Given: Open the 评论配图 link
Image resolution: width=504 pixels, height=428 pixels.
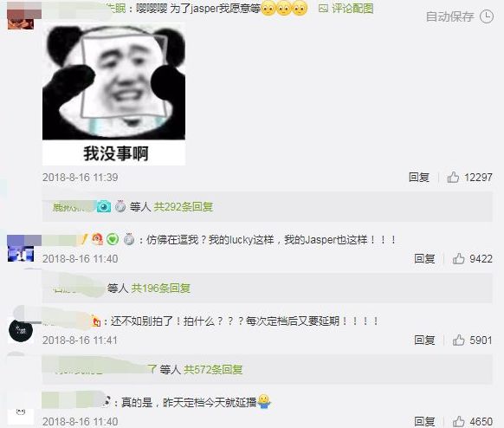Looking at the screenshot, I should 352,9.
